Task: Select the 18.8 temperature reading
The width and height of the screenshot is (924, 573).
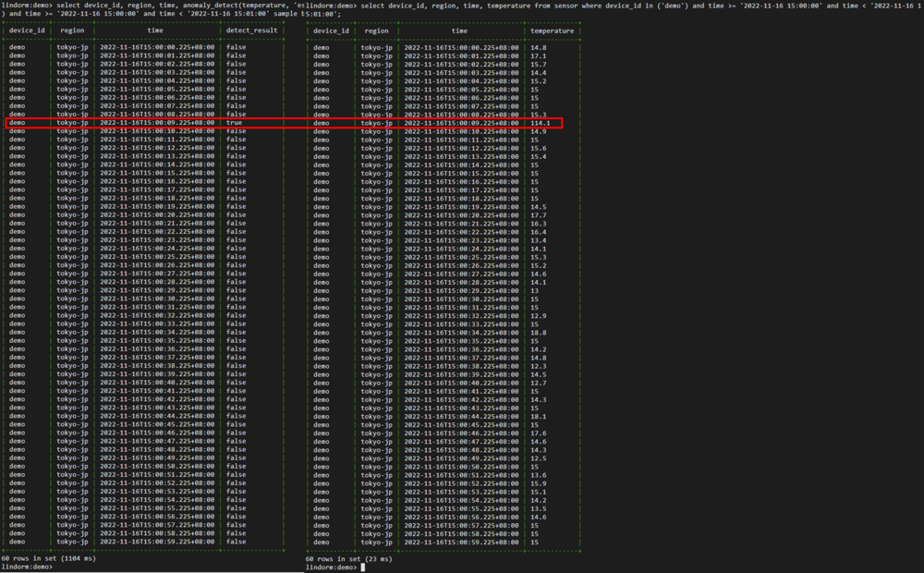Action: click(538, 333)
